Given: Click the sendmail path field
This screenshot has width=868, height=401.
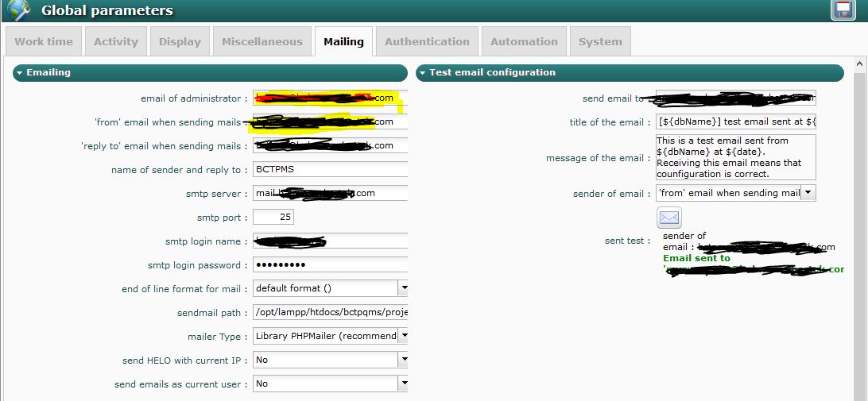Looking at the screenshot, I should pos(331,312).
